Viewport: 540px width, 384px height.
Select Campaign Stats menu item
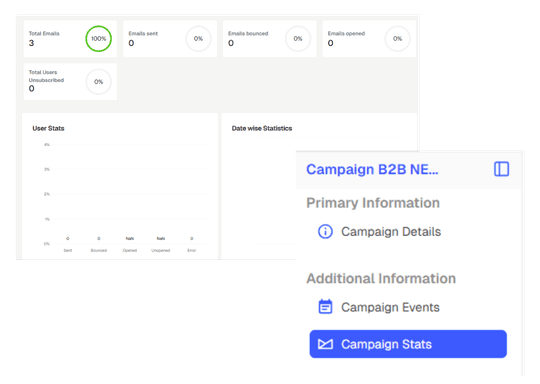[x=408, y=344]
